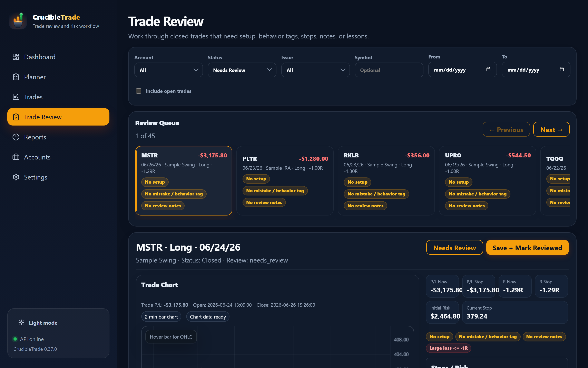Click the R Stop stat tile

point(551,286)
